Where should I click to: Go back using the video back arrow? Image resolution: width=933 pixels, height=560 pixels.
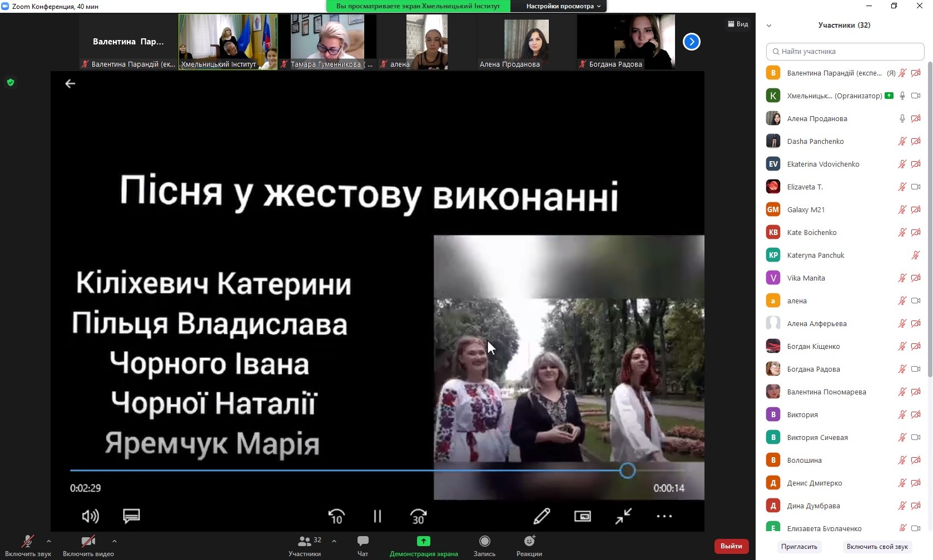pyautogui.click(x=70, y=84)
